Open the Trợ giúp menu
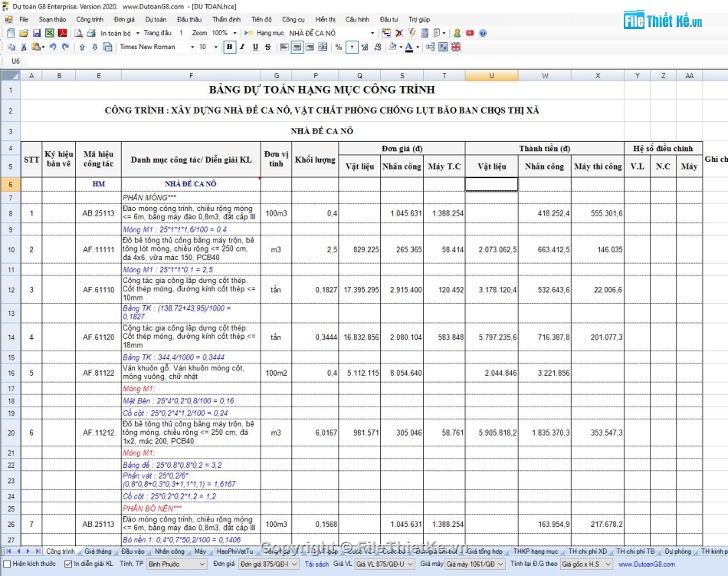The image size is (728, 576). (x=418, y=19)
